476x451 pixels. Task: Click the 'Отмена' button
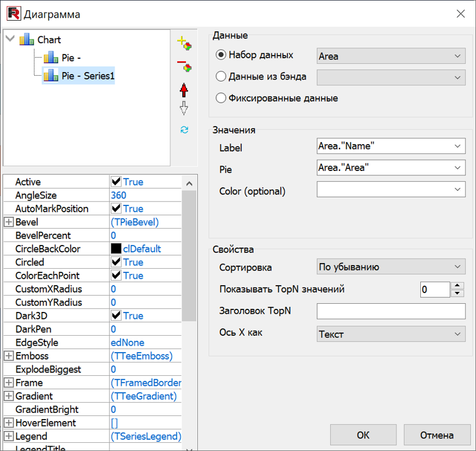coord(437,435)
